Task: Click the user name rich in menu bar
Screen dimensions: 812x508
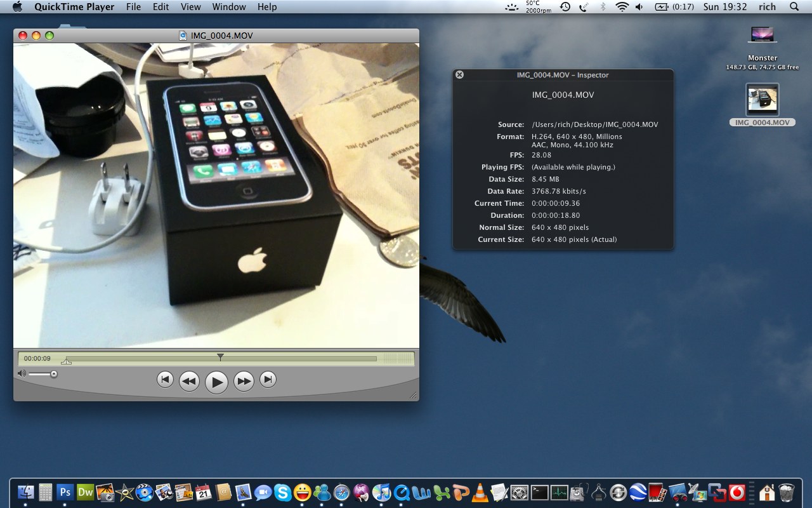Action: 767,7
